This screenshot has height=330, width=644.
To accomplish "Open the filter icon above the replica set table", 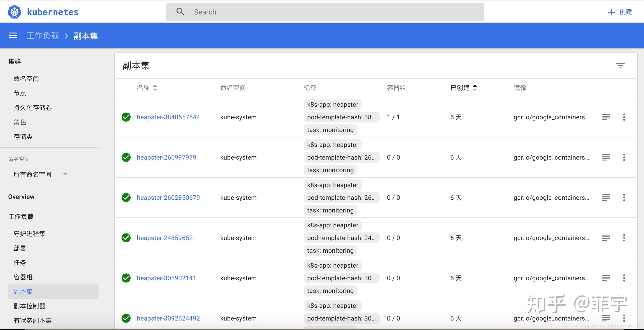I will tap(621, 65).
